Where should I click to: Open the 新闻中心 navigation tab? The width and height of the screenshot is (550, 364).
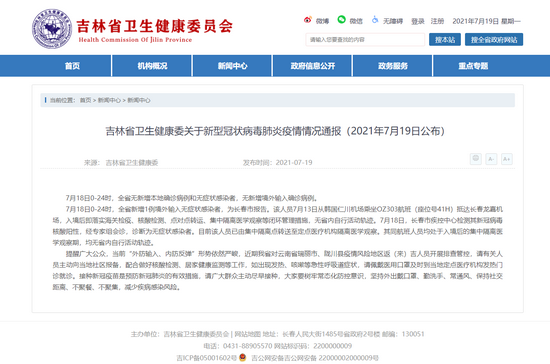[232, 66]
